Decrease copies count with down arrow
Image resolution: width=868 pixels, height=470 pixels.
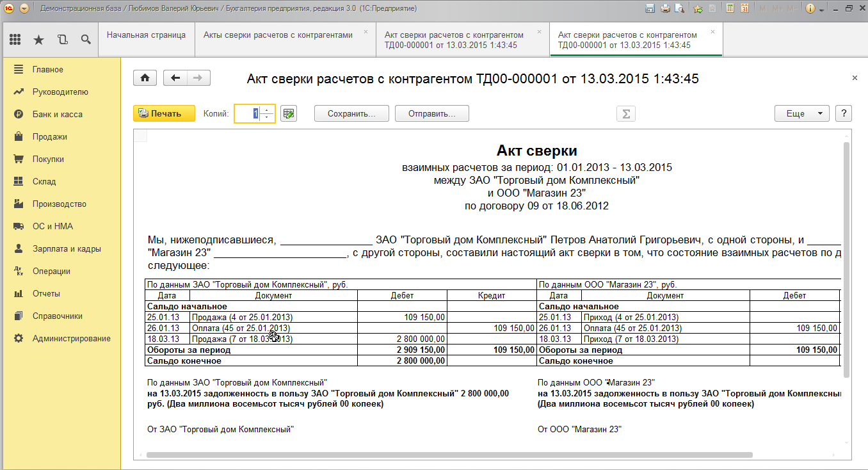[268, 117]
